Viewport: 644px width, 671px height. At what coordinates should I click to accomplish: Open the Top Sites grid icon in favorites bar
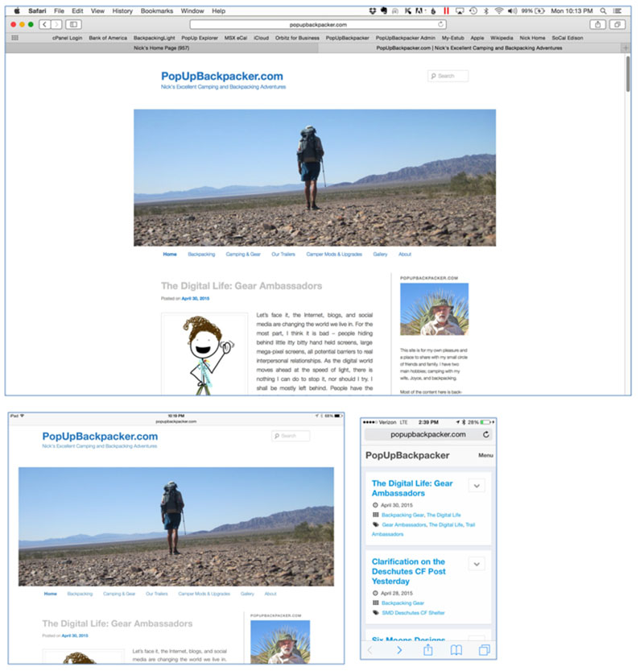tap(14, 38)
